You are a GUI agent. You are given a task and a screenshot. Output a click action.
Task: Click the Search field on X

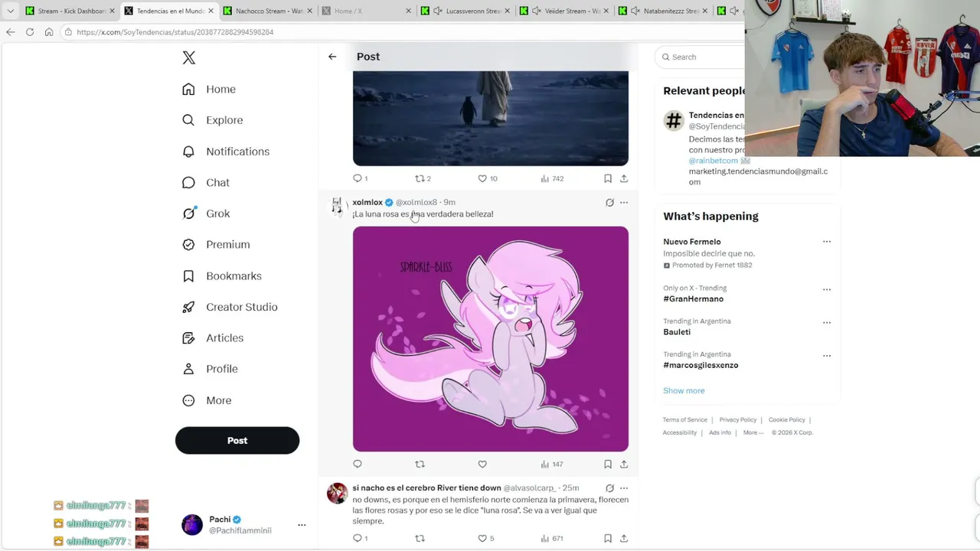(x=701, y=57)
